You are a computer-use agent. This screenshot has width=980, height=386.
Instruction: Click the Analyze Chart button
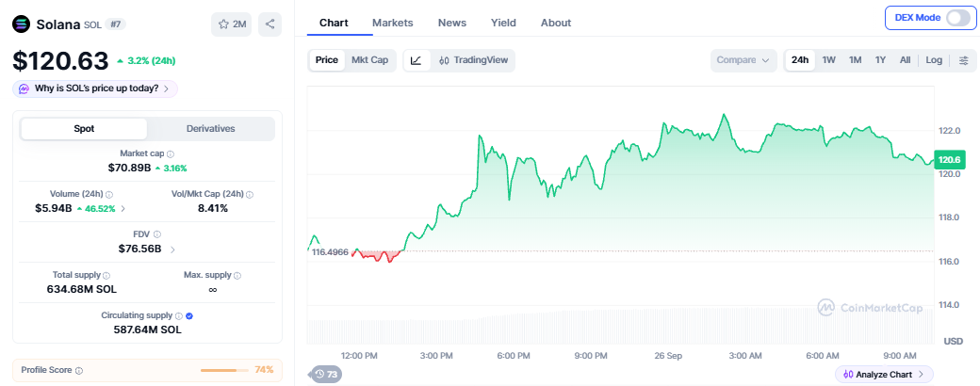point(884,374)
